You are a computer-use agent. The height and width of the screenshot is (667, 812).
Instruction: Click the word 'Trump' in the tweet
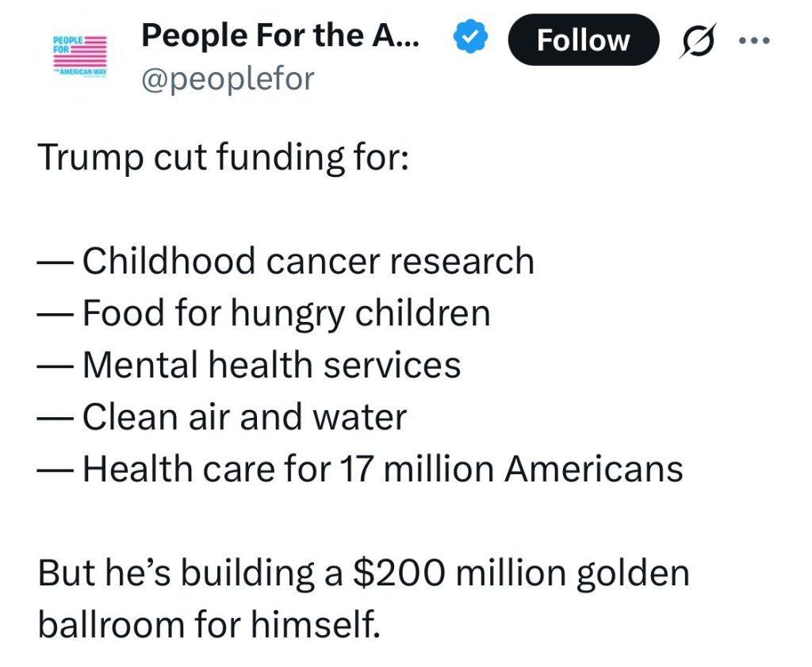tap(90, 157)
